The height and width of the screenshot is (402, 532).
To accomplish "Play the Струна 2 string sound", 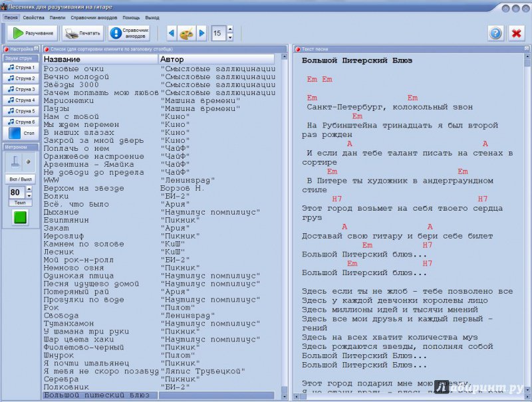I will (x=21, y=78).
